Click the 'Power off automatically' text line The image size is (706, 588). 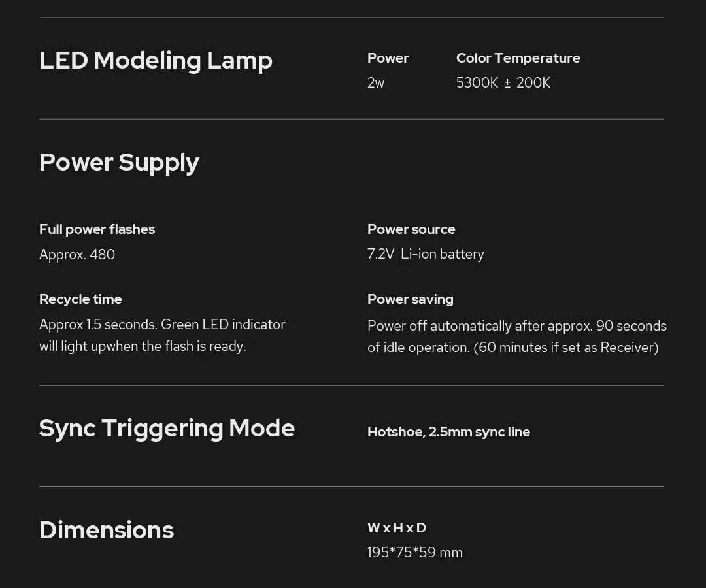[x=516, y=326]
